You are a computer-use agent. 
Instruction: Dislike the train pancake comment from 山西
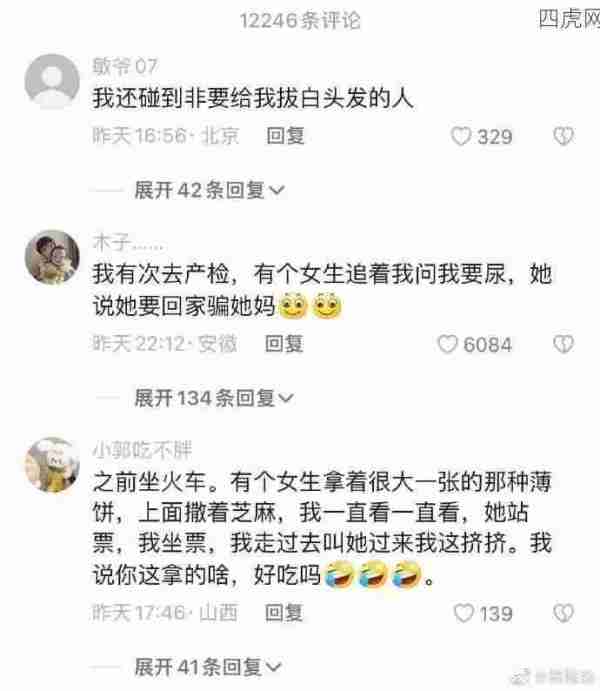563,613
